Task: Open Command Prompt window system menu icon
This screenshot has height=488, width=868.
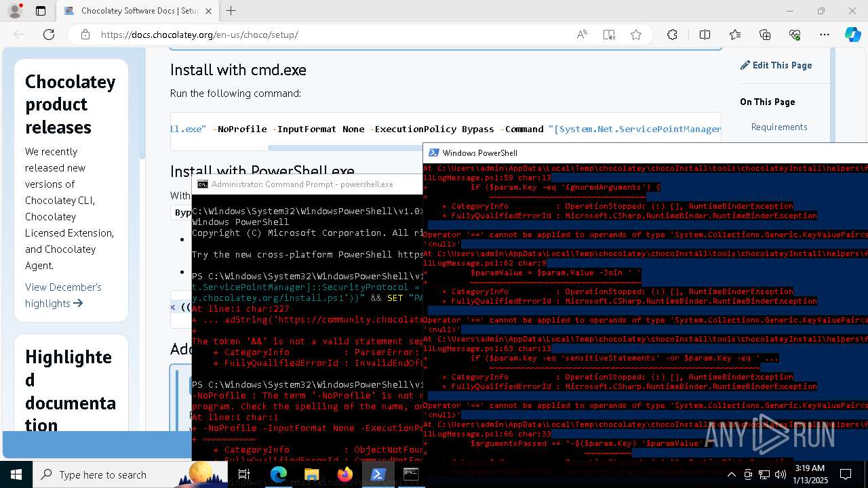Action: (x=202, y=184)
